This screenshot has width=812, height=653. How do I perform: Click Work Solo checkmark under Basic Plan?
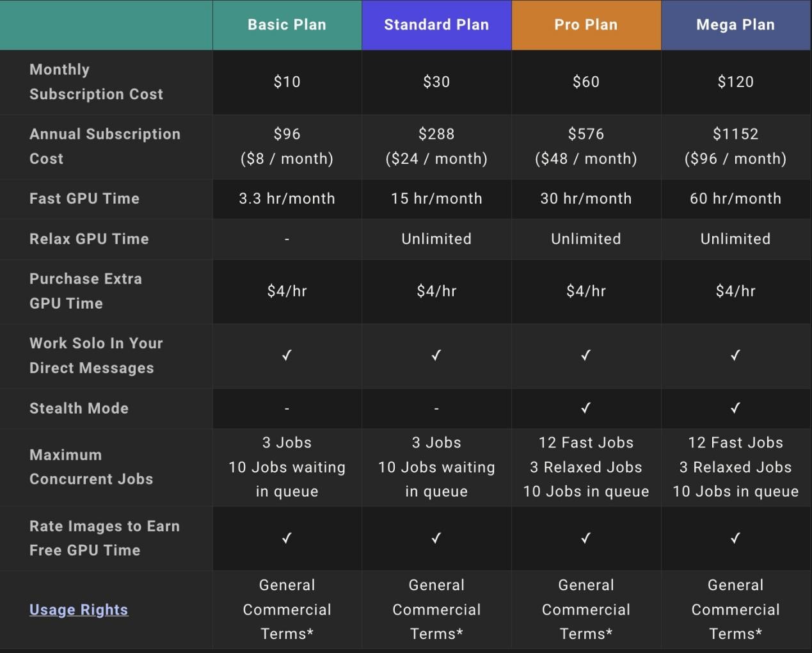point(287,355)
